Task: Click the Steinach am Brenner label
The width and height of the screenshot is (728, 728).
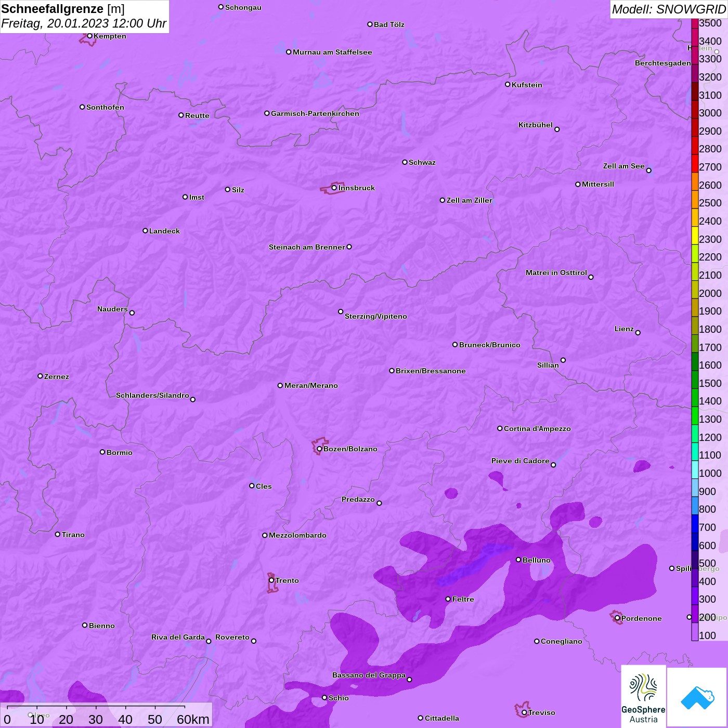Action: [x=307, y=247]
